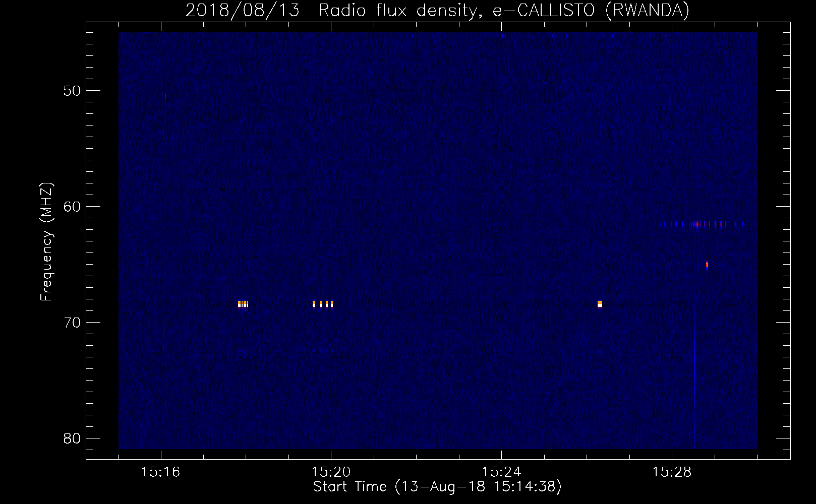Screen dimensions: 816x504
Task: Click the 60 MHz frequency tick label
Action: tap(72, 207)
